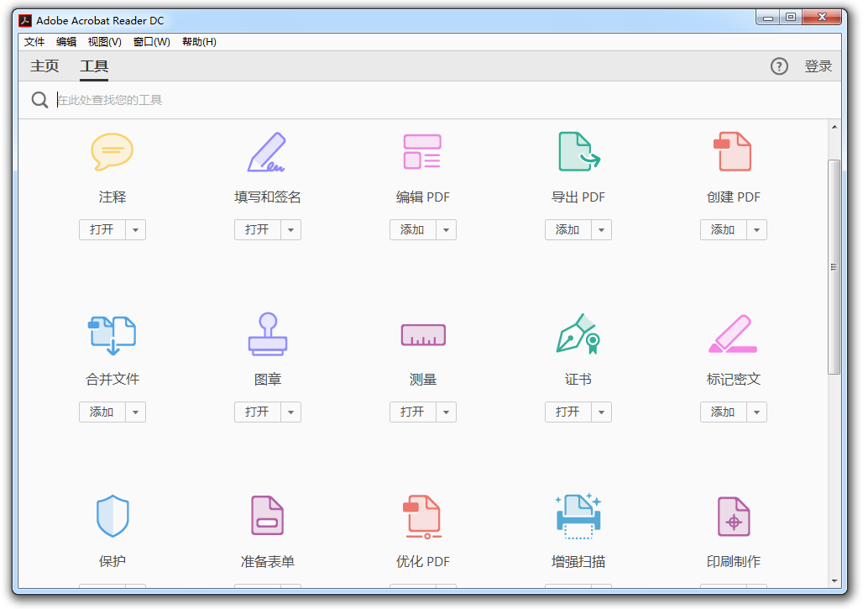Open the 导出 PDF export icon
This screenshot has width=868, height=609.
[x=578, y=152]
